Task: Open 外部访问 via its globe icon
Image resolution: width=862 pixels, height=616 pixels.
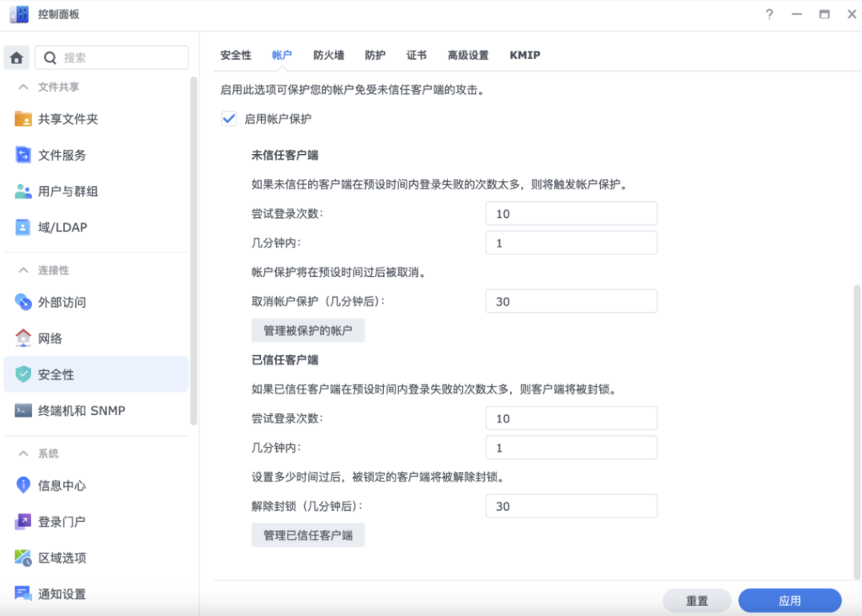Action: coord(24,302)
